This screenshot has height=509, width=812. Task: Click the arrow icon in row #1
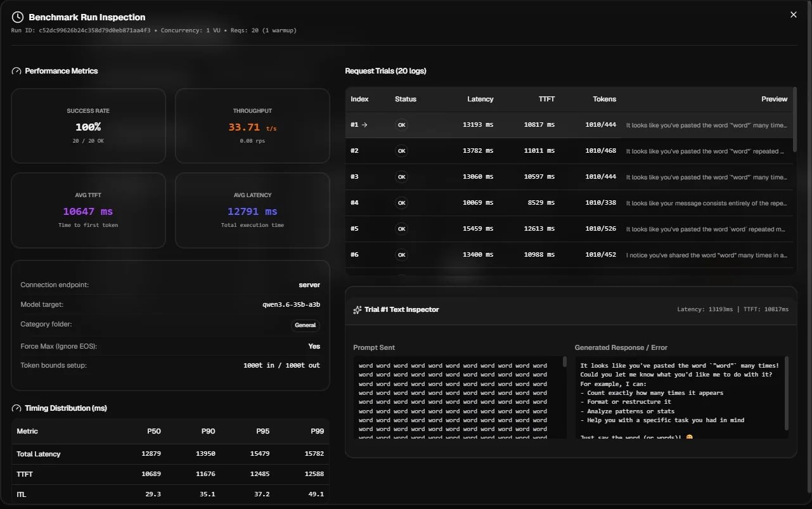click(364, 125)
